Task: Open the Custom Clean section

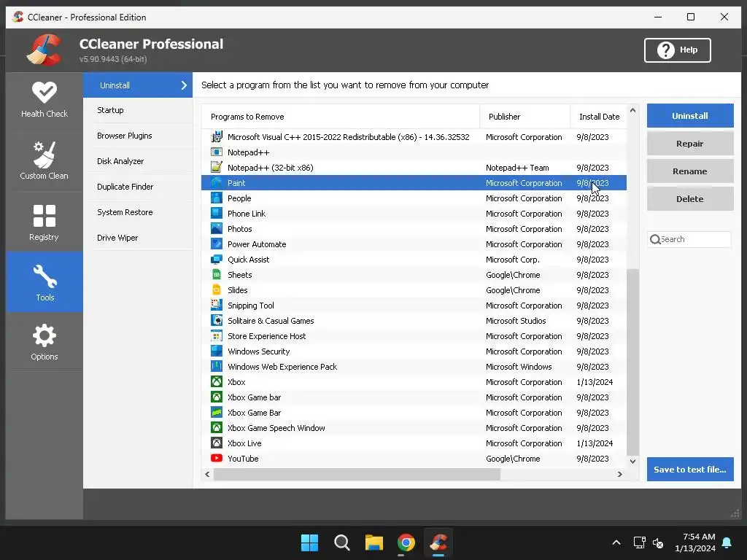Action: (44, 160)
